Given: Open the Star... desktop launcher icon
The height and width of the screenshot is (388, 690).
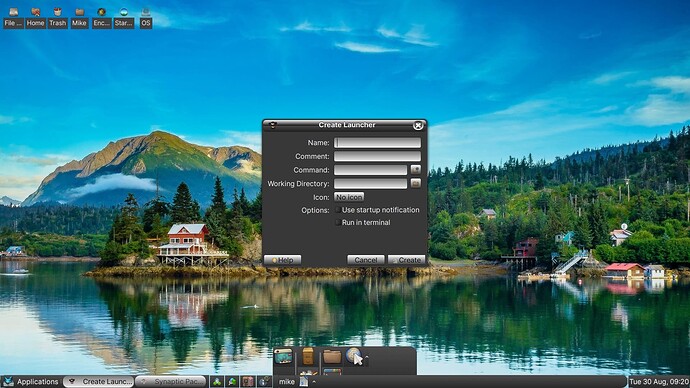Looking at the screenshot, I should [124, 18].
